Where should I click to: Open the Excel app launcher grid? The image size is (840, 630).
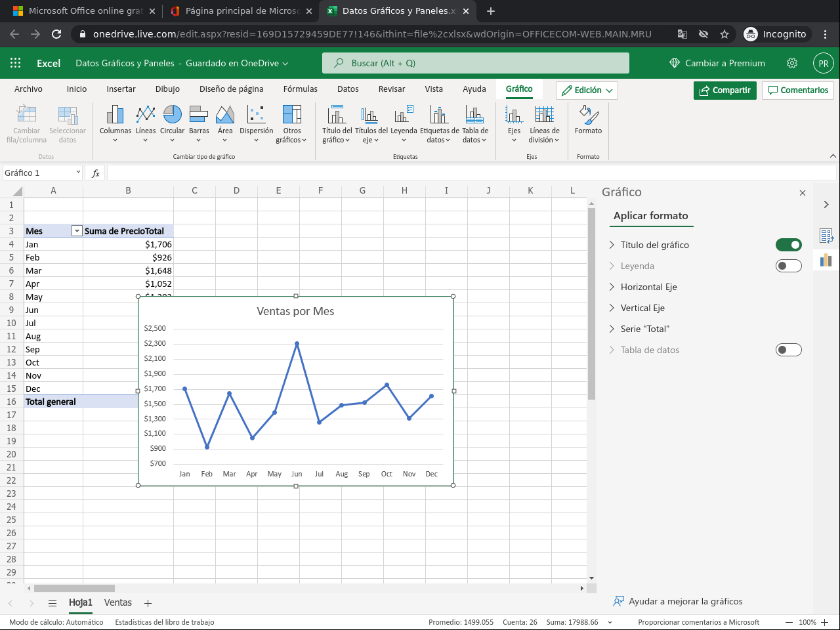tap(16, 63)
